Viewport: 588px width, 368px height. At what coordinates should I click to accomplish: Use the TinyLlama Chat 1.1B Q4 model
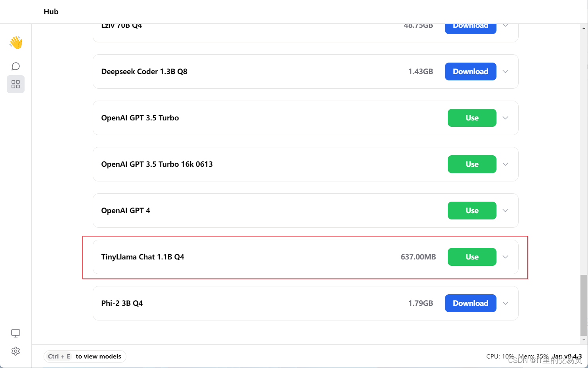point(472,257)
